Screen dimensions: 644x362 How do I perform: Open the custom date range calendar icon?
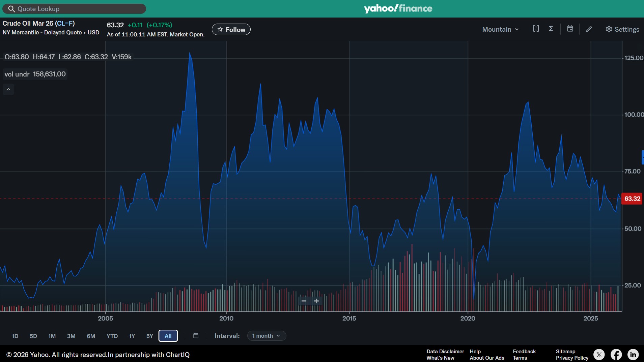pos(196,336)
